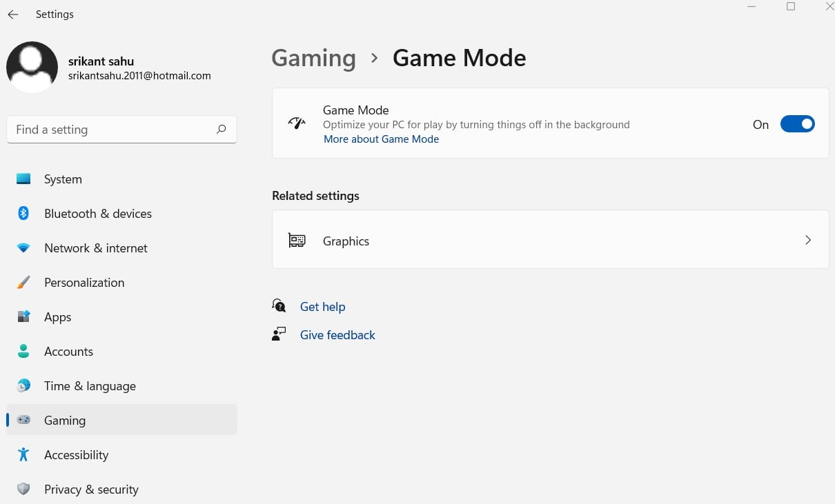Click the Accounts person icon
835x504 pixels.
point(23,352)
